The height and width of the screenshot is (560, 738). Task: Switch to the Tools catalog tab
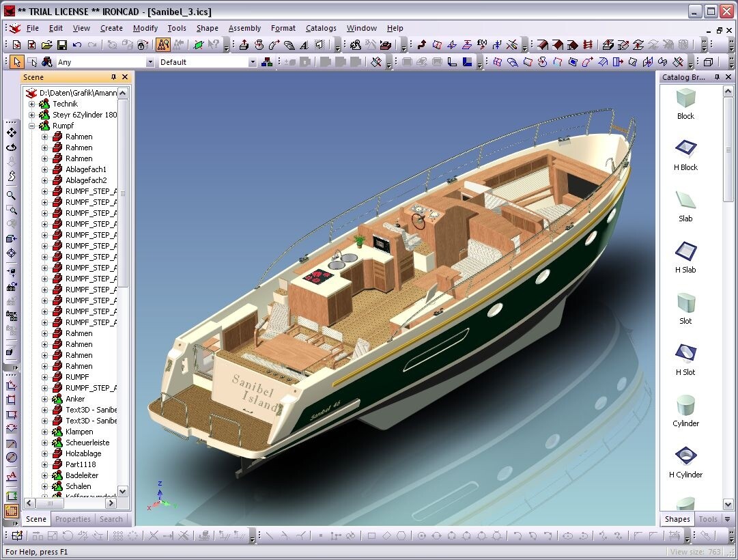(x=708, y=519)
